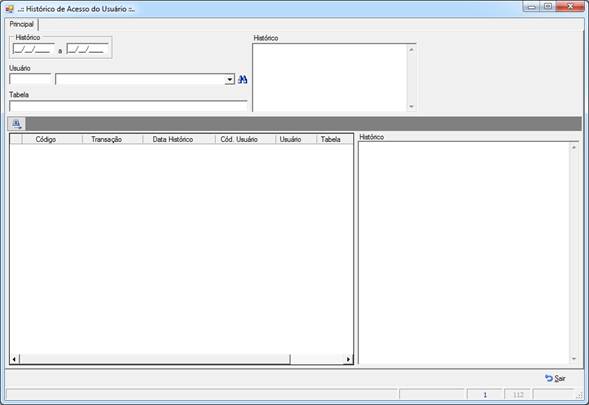Click the grid horizontal scrollbar thumb
This screenshot has width=589, height=405.
(155, 359)
